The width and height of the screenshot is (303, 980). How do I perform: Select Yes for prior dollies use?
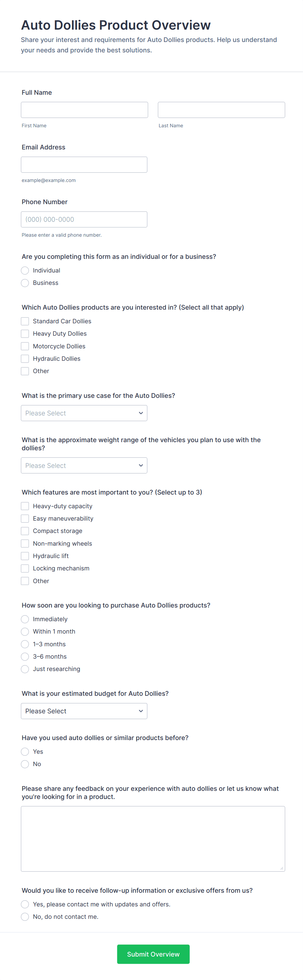tap(25, 752)
